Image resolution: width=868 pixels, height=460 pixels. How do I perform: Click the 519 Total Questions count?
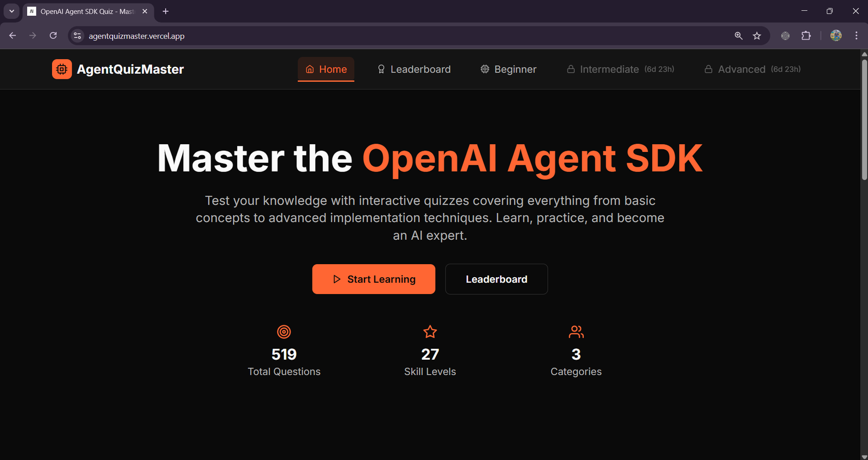click(x=284, y=354)
